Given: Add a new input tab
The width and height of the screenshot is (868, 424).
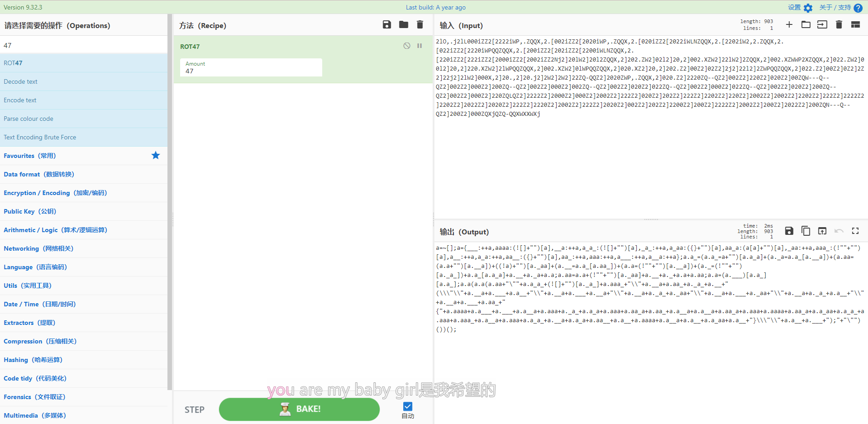Looking at the screenshot, I should point(789,24).
